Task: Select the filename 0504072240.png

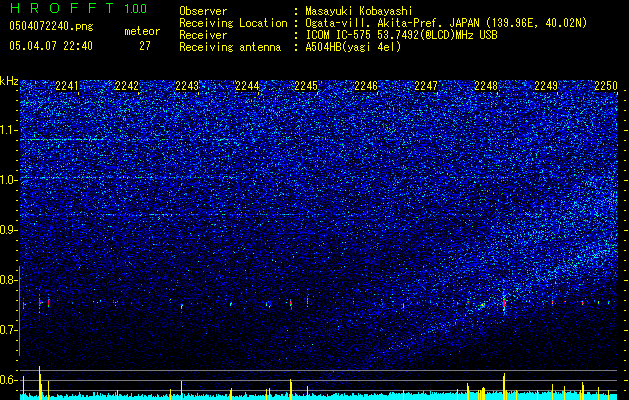Action: point(51,27)
